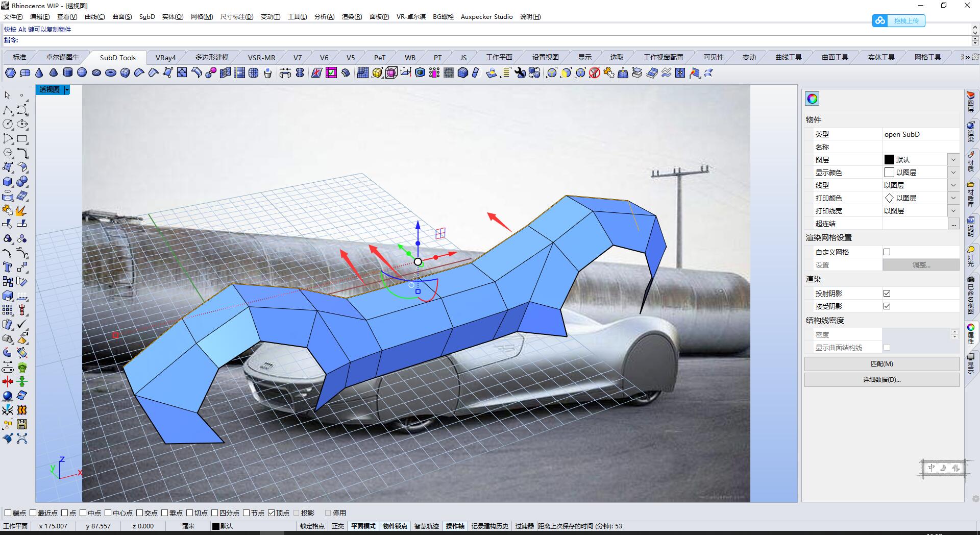Image resolution: width=980 pixels, height=535 pixels.
Task: Click the trash bin delete icon in SubD toolbar
Action: (x=267, y=73)
